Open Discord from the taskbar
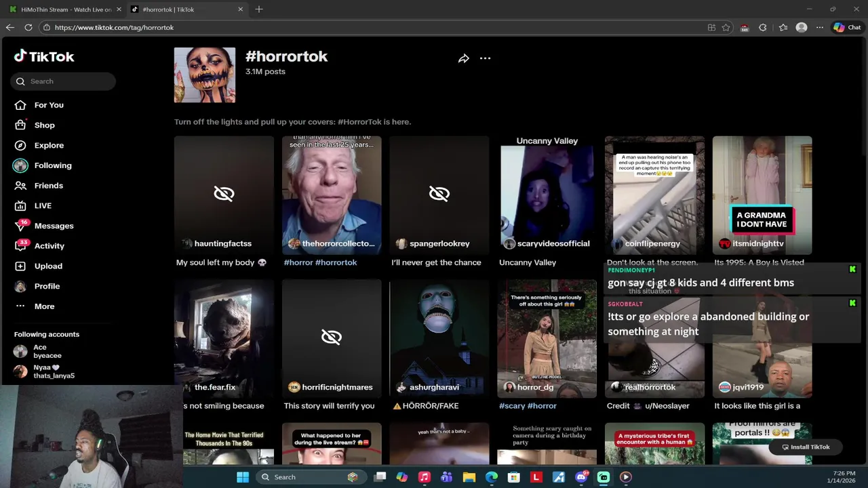 pyautogui.click(x=581, y=477)
